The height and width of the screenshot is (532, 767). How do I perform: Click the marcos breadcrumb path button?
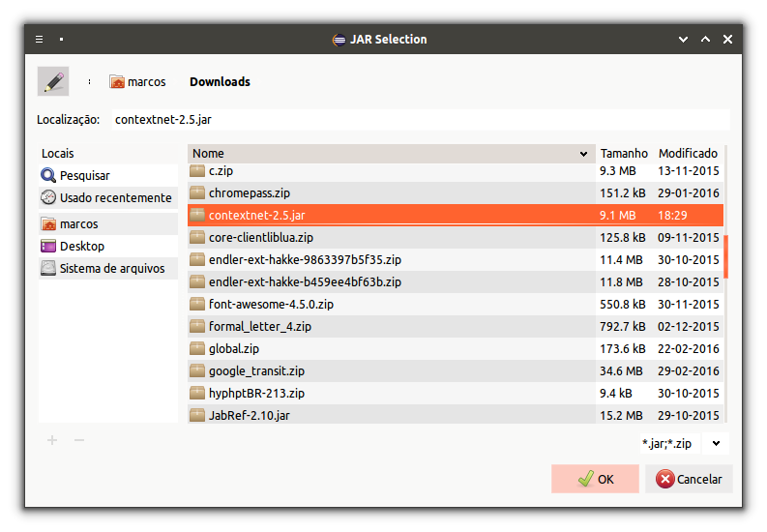(137, 82)
